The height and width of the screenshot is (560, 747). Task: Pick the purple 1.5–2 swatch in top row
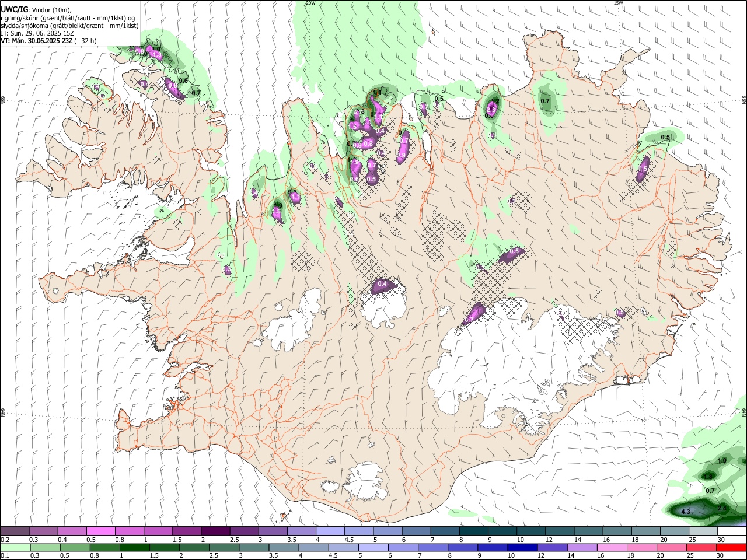point(187,531)
